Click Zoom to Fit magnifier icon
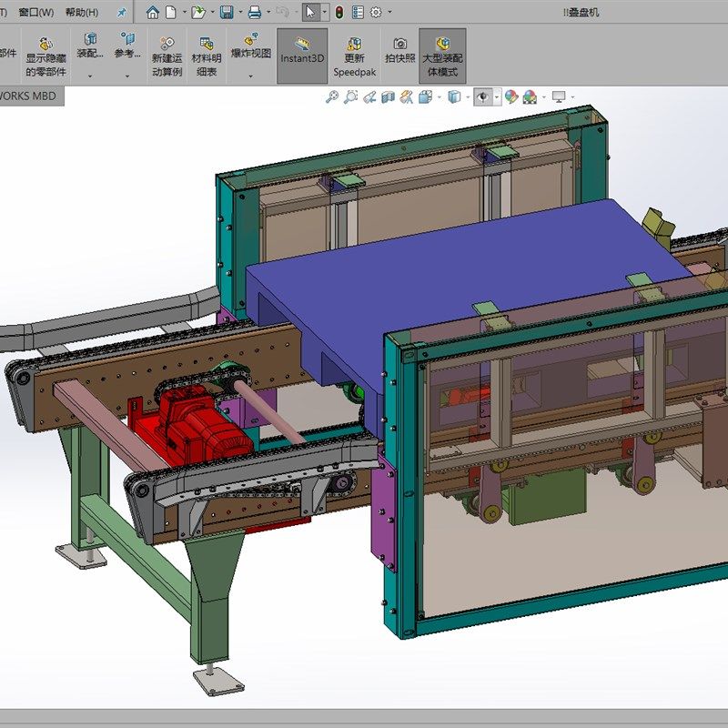 332,96
